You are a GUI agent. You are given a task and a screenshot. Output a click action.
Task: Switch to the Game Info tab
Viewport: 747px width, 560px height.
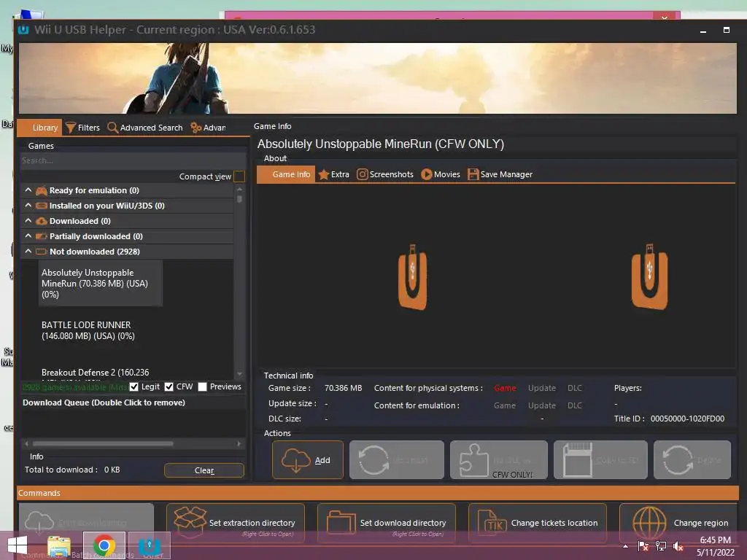coord(286,174)
